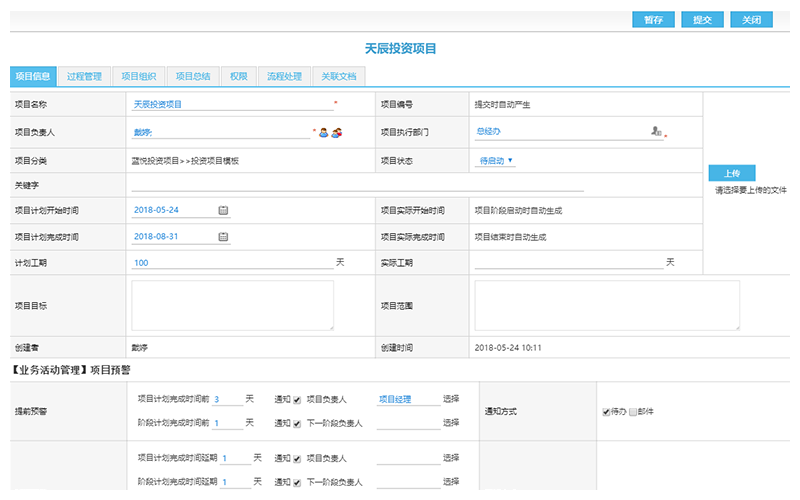Focus the 关键字 input field
This screenshot has height=500, width=800.
pos(357,184)
